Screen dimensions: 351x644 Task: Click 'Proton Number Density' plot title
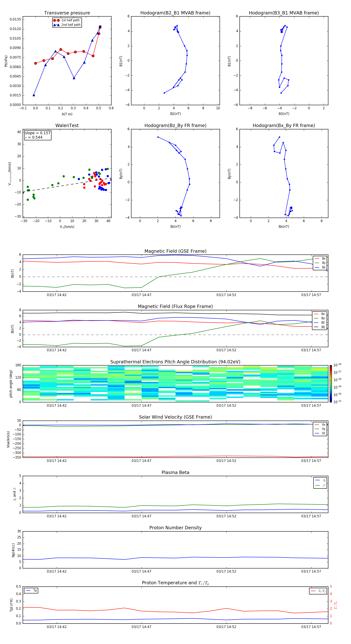point(175,528)
